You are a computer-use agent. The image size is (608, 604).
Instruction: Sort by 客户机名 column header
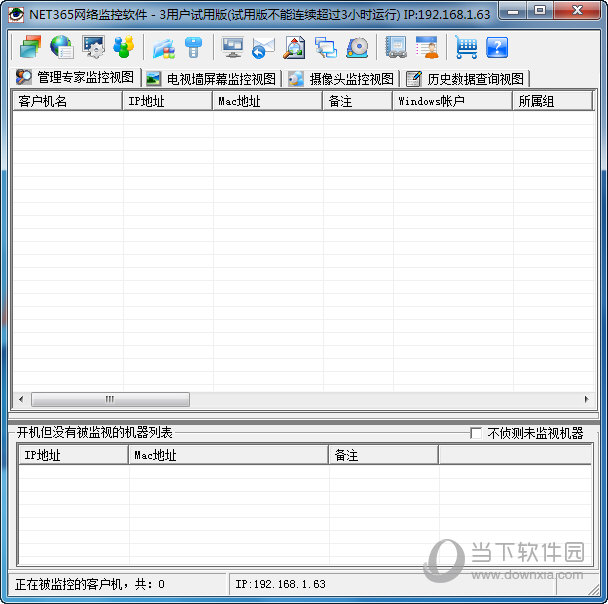pos(67,101)
